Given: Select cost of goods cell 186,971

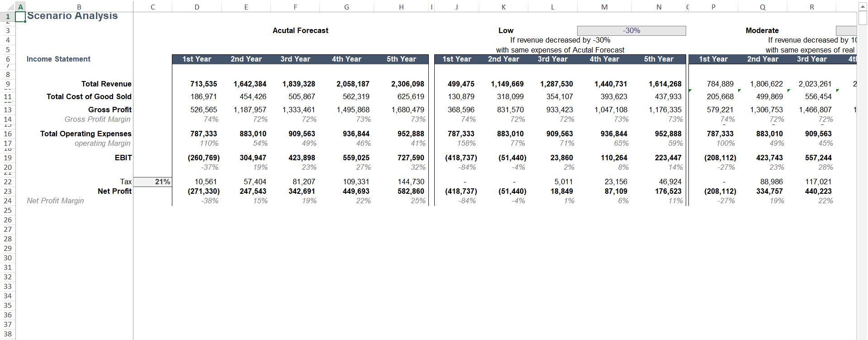Looking at the screenshot, I should pos(204,96).
